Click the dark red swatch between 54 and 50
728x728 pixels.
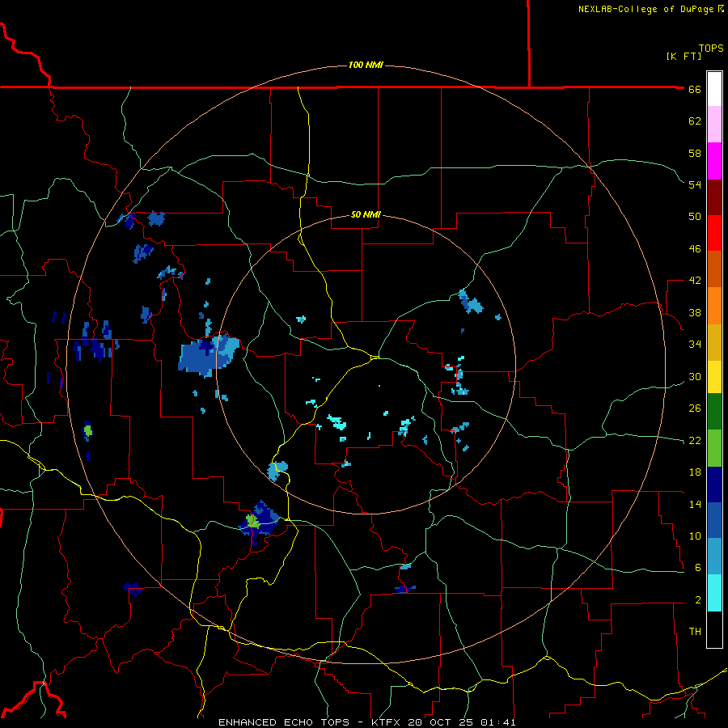[x=714, y=197]
